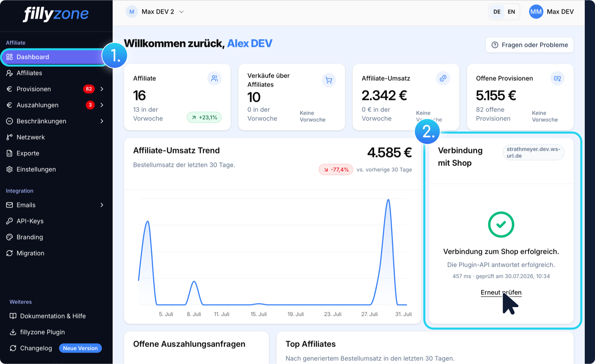
Task: Click the fillyzone logo
Action: (56, 14)
